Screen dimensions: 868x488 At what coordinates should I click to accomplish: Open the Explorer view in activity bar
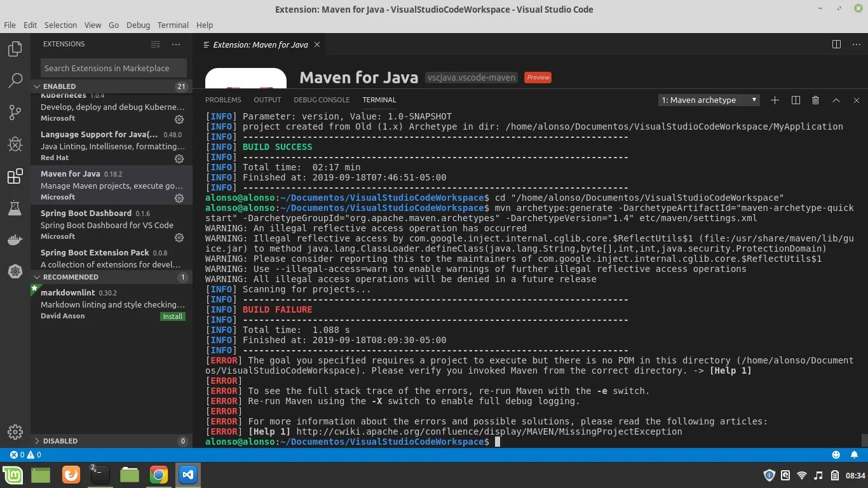tap(15, 49)
